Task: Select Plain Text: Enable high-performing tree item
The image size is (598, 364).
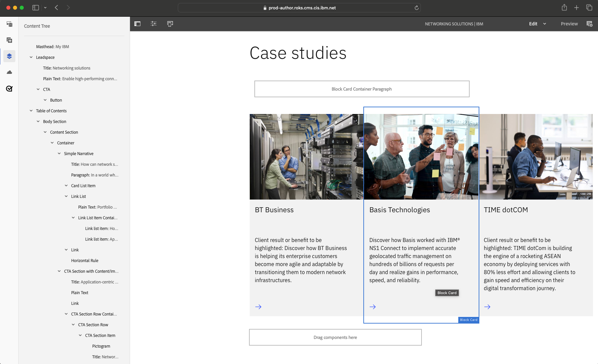Action: (80, 79)
